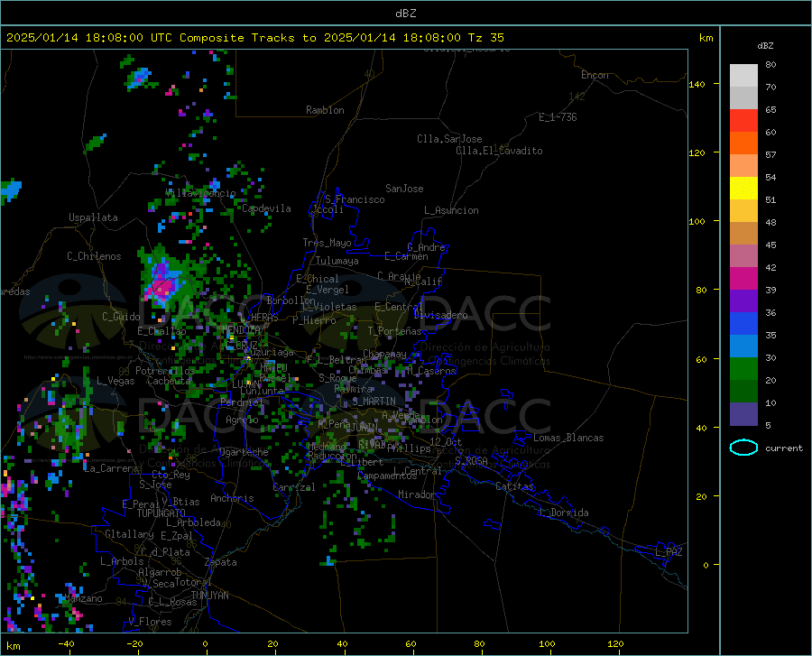Click the MENDOZA city label
812x656 pixels.
[241, 329]
